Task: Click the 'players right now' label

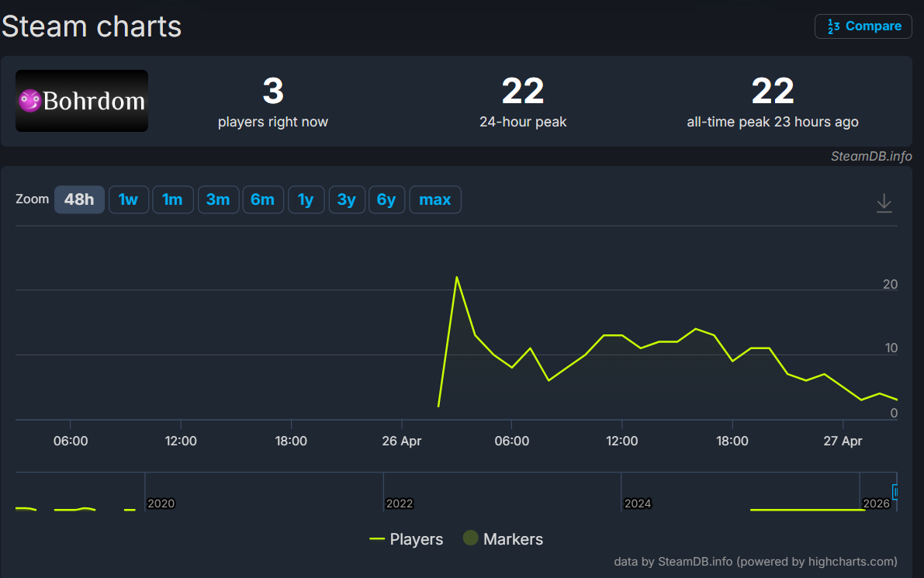Action: pyautogui.click(x=273, y=122)
